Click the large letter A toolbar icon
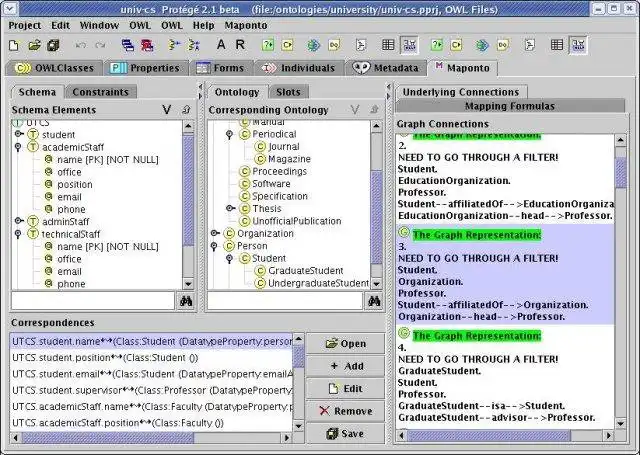The width and height of the screenshot is (640, 455). tap(221, 44)
